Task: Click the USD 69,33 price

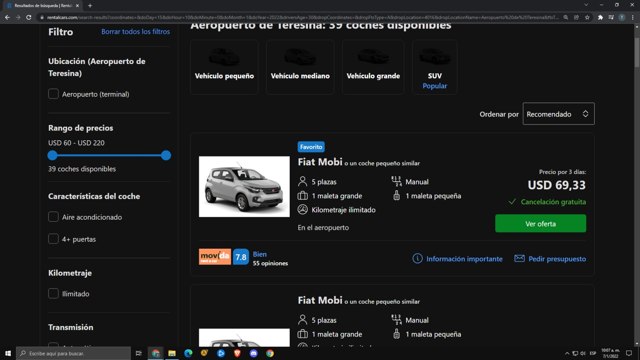Action: 556,185
